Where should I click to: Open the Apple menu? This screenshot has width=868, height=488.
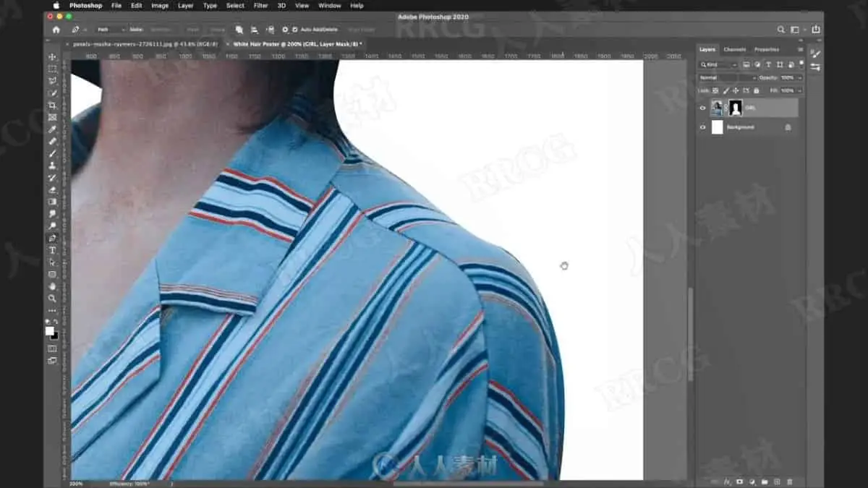pyautogui.click(x=56, y=5)
